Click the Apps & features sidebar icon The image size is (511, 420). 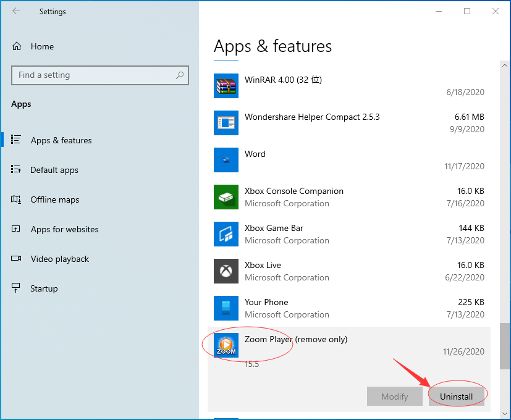(x=15, y=140)
